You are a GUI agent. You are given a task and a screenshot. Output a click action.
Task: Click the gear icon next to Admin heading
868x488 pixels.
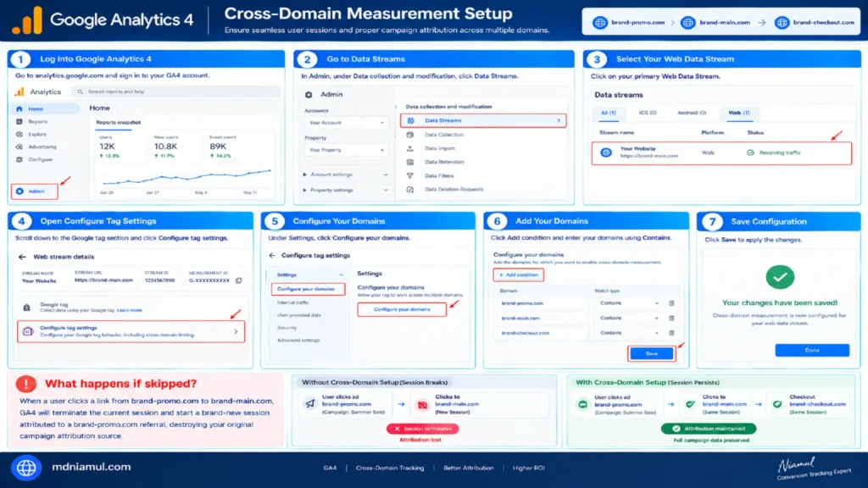(x=309, y=95)
